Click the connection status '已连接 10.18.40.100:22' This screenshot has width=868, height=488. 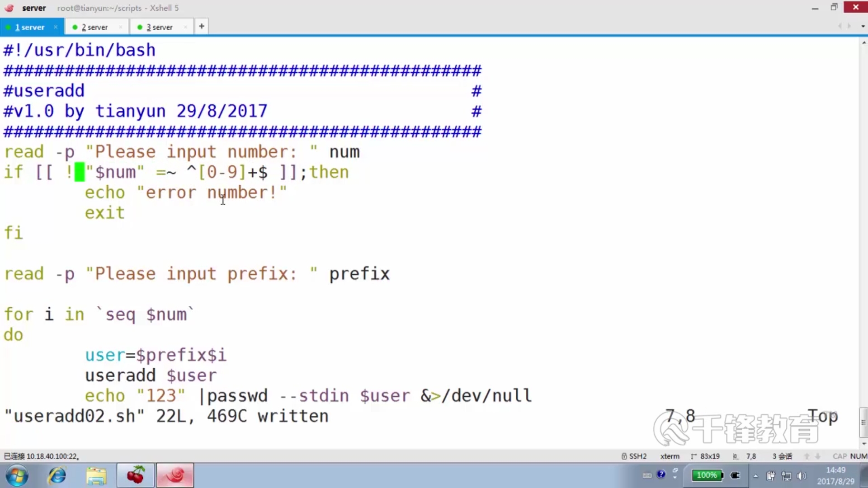pos(42,456)
